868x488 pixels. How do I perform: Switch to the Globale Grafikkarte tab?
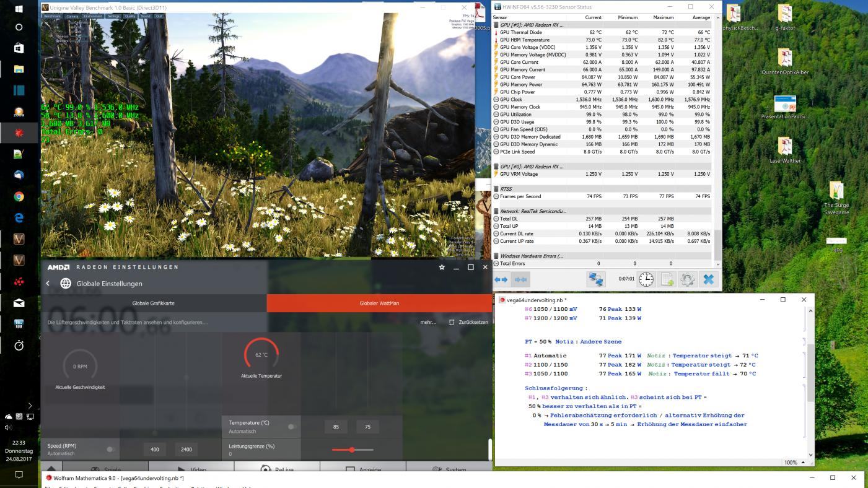pos(154,303)
